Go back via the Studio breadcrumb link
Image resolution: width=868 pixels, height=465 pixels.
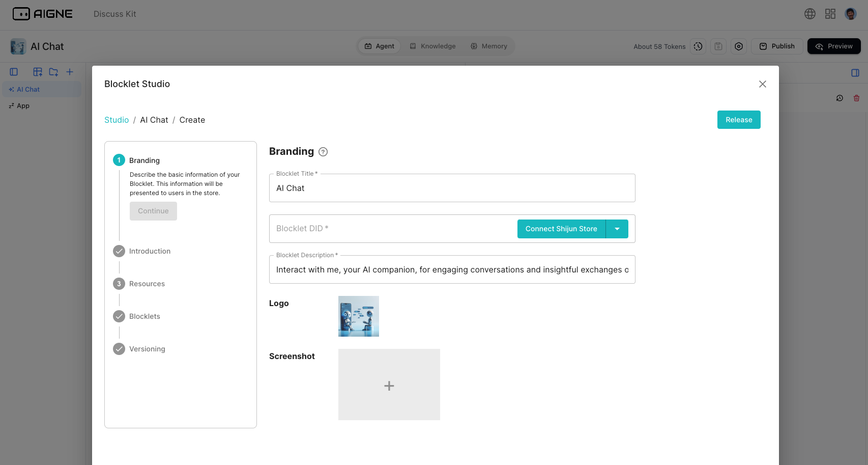pyautogui.click(x=117, y=120)
